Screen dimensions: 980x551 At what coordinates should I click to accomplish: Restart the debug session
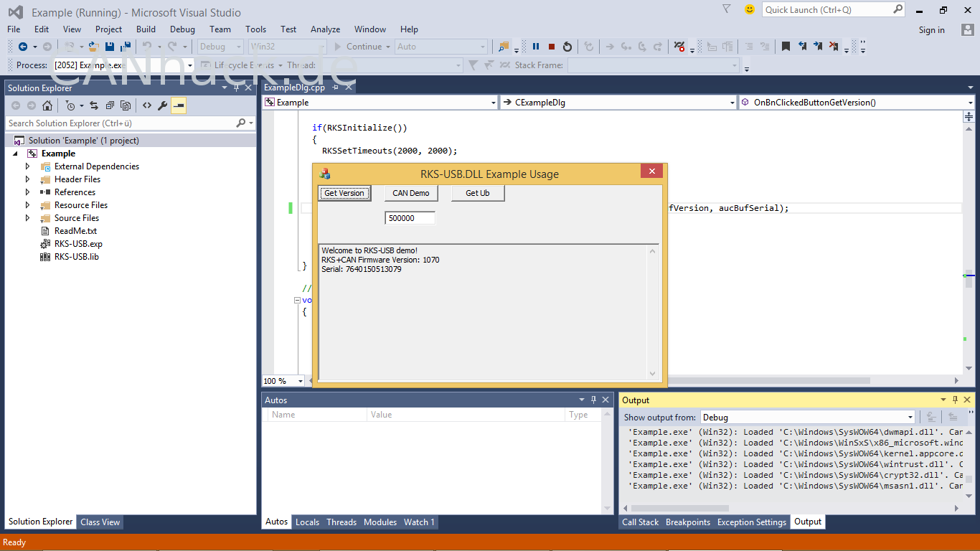567,47
